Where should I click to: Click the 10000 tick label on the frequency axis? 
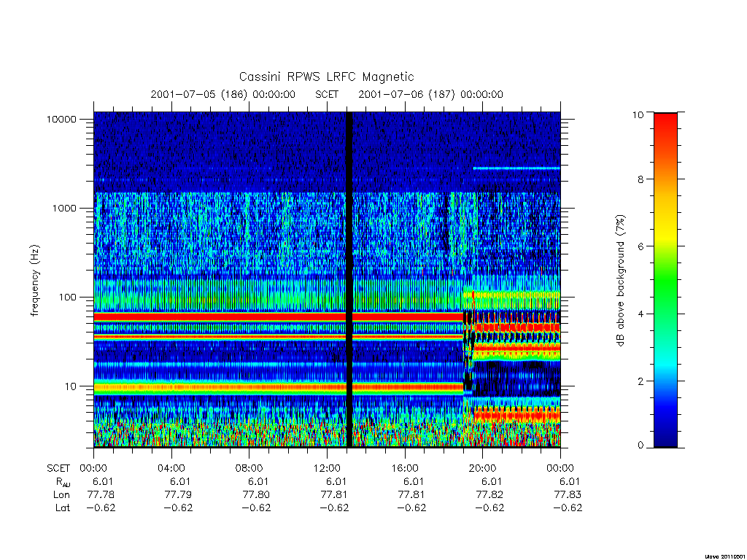[61, 119]
